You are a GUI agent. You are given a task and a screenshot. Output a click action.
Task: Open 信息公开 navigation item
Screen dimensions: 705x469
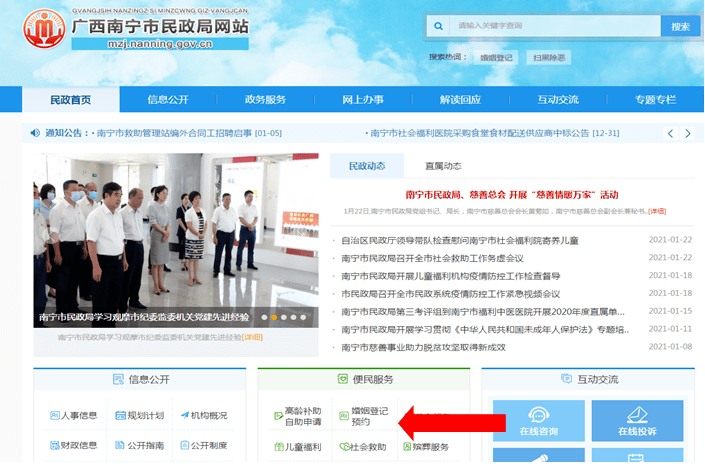point(168,99)
